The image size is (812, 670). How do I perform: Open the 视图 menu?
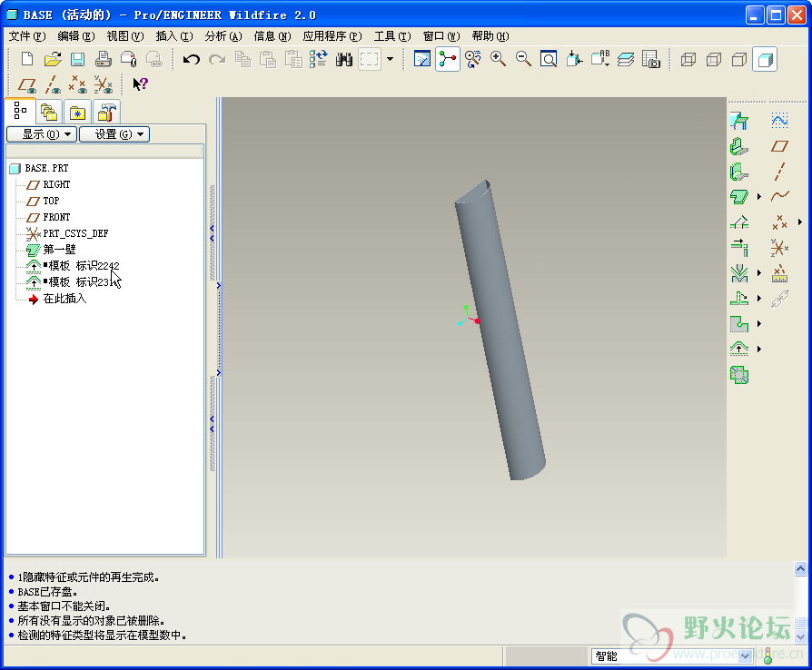coord(124,36)
